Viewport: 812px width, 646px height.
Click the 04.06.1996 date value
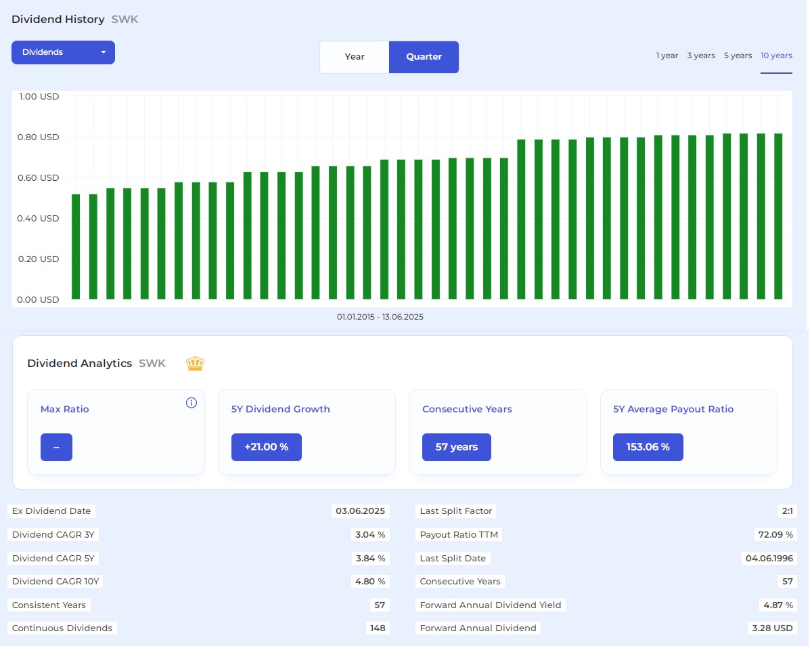point(768,559)
